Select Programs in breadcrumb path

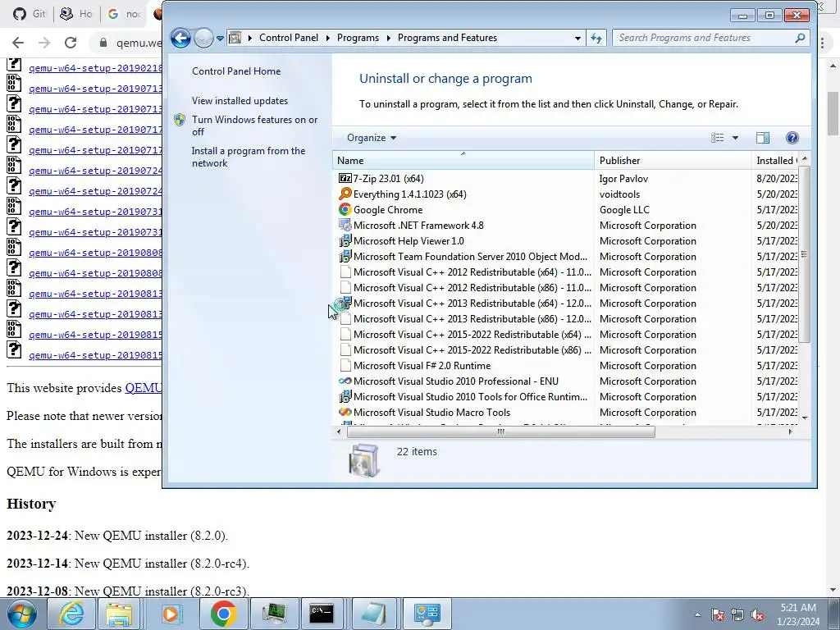pos(358,38)
